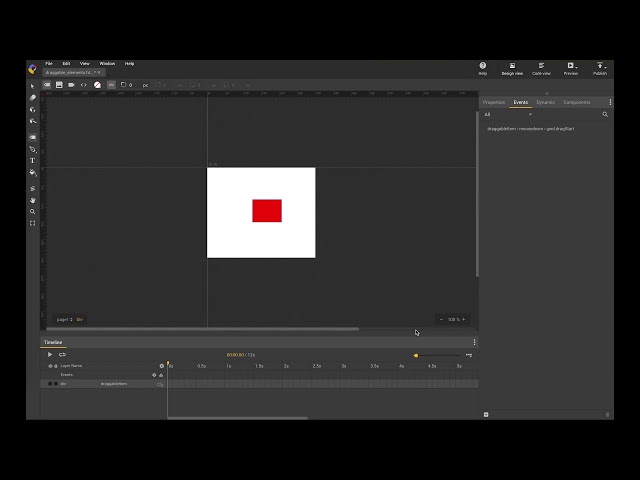This screenshot has width=640, height=480.
Task: Switch to the Events tab
Action: coord(520,102)
